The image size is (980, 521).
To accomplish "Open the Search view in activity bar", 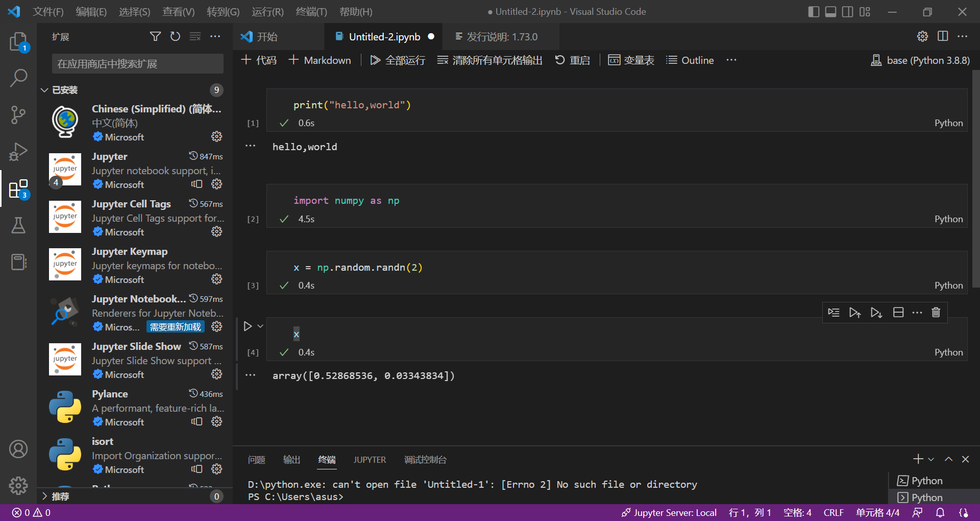I will coord(18,78).
